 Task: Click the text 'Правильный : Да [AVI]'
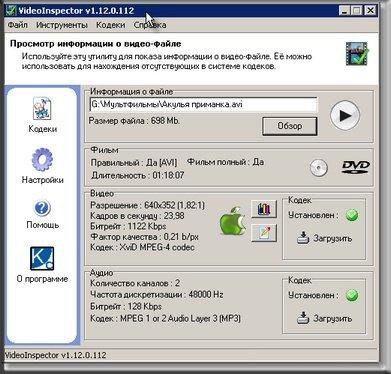[x=134, y=163]
